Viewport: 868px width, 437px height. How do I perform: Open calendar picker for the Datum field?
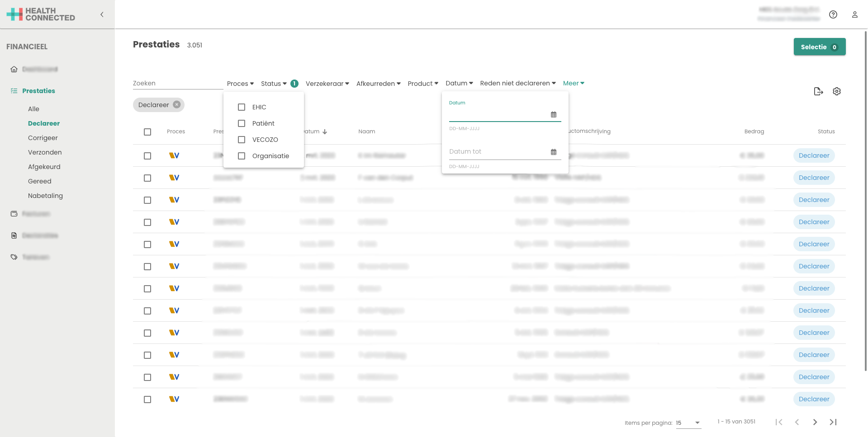[x=553, y=115]
